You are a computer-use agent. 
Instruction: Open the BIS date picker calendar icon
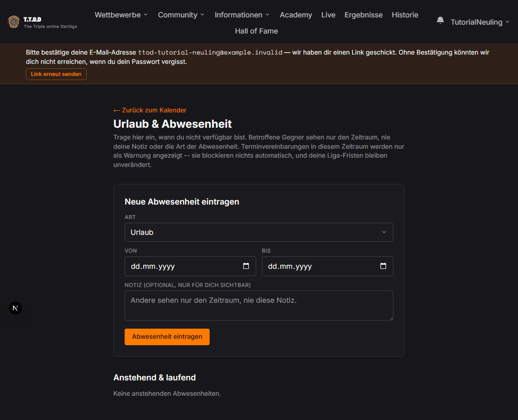click(x=383, y=266)
